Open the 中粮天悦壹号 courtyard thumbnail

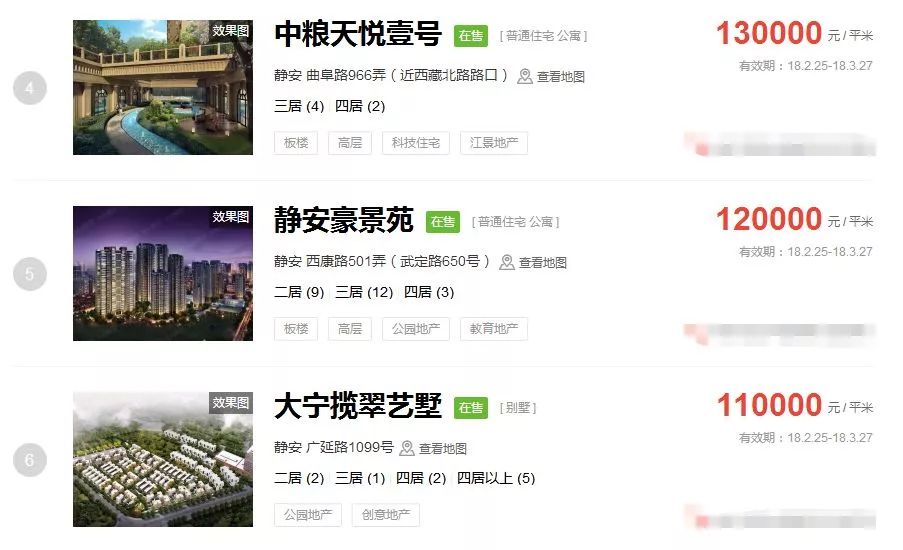point(163,88)
